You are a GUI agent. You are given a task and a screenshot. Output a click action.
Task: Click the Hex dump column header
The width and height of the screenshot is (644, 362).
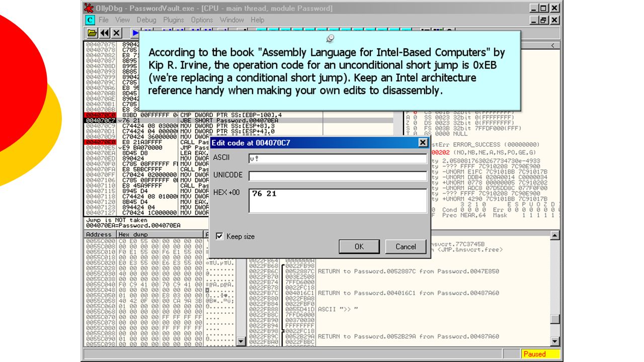(x=159, y=234)
